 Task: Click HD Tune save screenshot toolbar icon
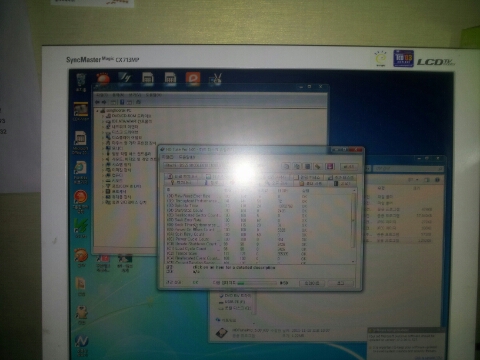(307, 166)
